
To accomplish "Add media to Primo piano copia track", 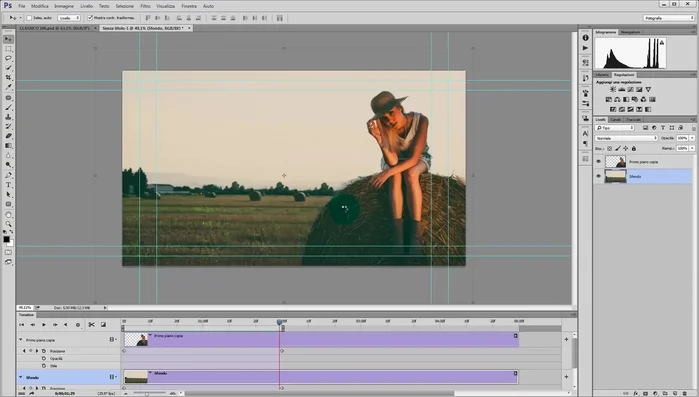I will point(566,340).
